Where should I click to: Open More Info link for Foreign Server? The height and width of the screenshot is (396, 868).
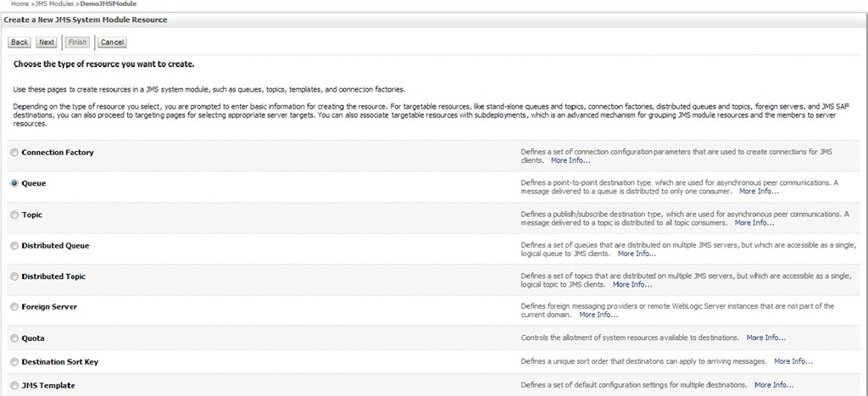(598, 315)
